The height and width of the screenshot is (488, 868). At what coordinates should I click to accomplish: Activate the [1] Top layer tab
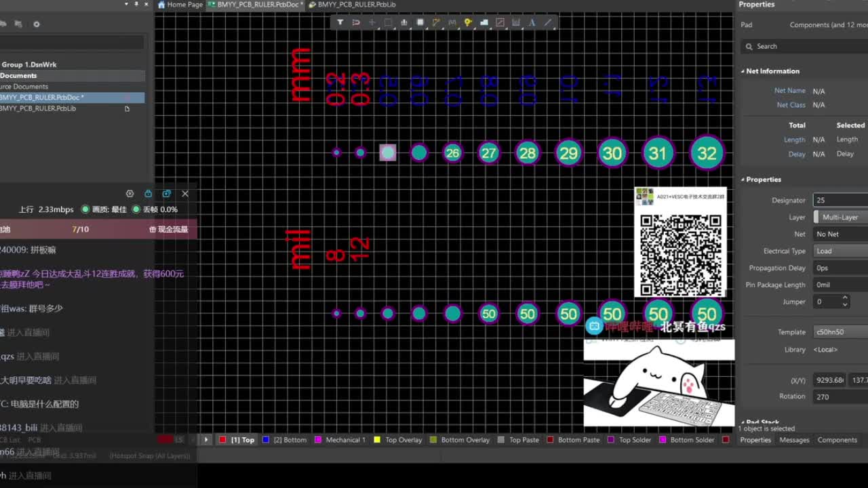pos(237,440)
